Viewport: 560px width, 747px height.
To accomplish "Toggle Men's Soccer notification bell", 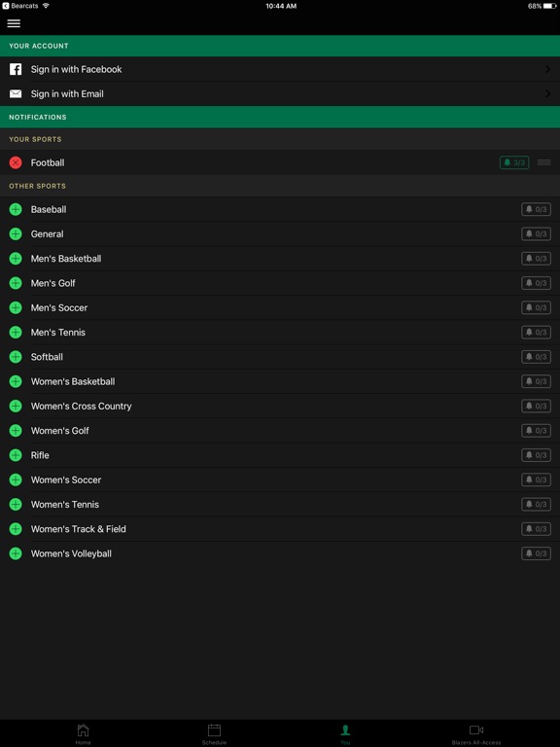I will pos(537,307).
